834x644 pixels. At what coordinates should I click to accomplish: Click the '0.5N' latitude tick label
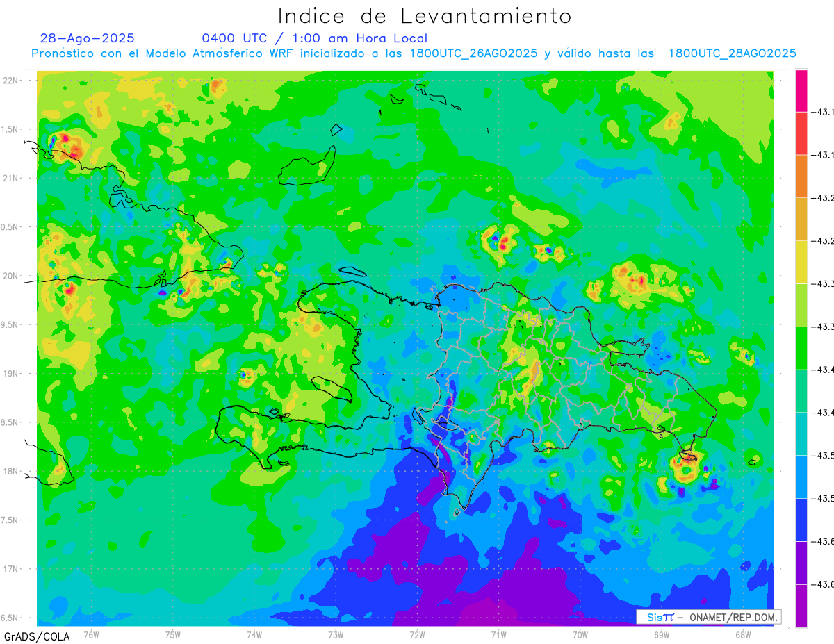9,227
